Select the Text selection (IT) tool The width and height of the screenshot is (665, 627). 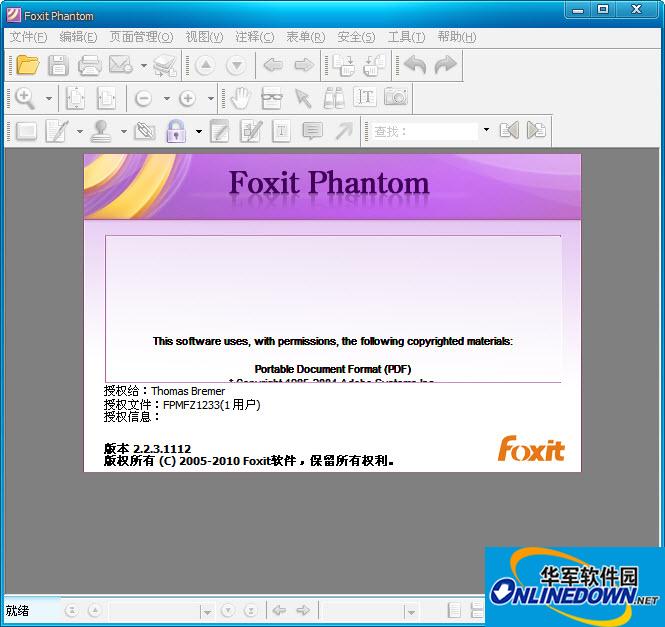[x=365, y=98]
